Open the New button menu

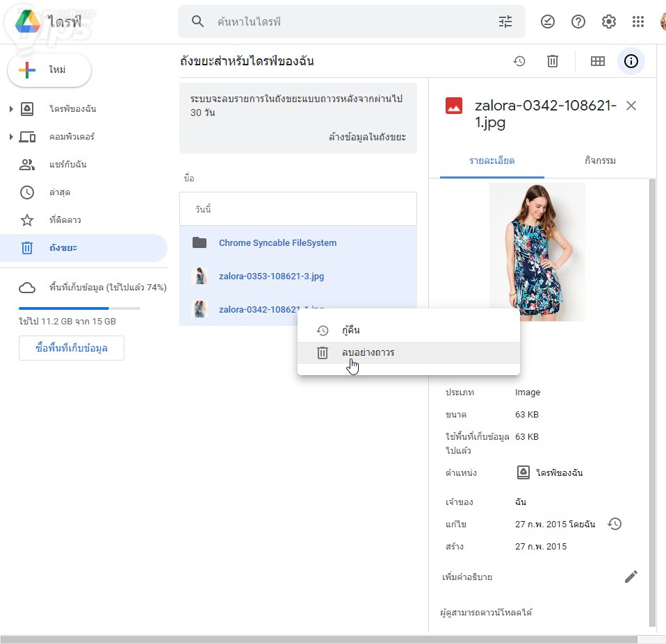pos(49,70)
